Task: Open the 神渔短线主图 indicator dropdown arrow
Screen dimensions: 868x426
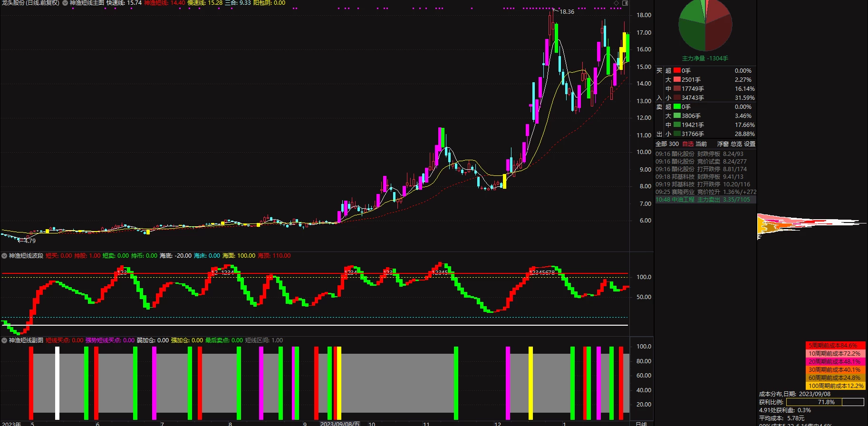Action: coord(65,3)
